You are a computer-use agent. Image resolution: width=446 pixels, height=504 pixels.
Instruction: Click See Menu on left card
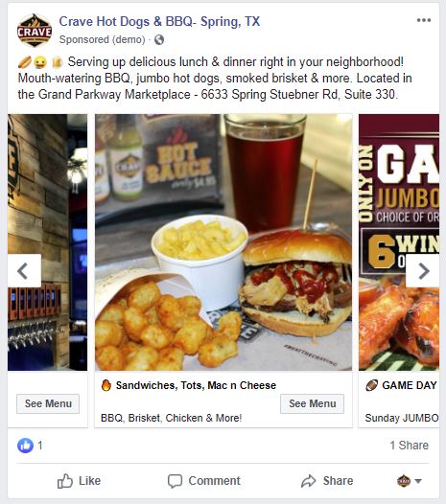click(48, 403)
